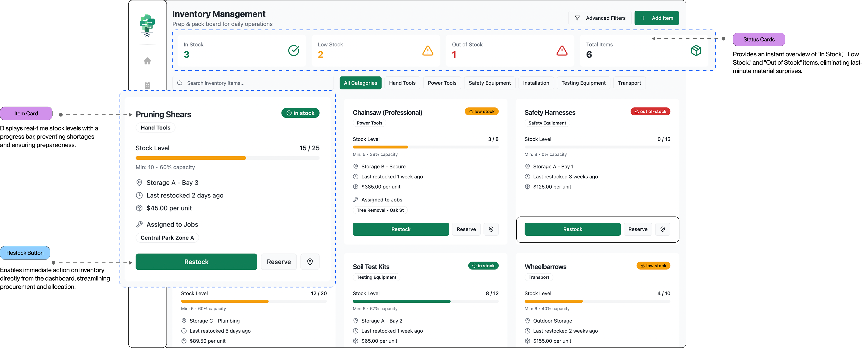Select the Transport category tab
Image resolution: width=868 pixels, height=348 pixels.
(629, 83)
